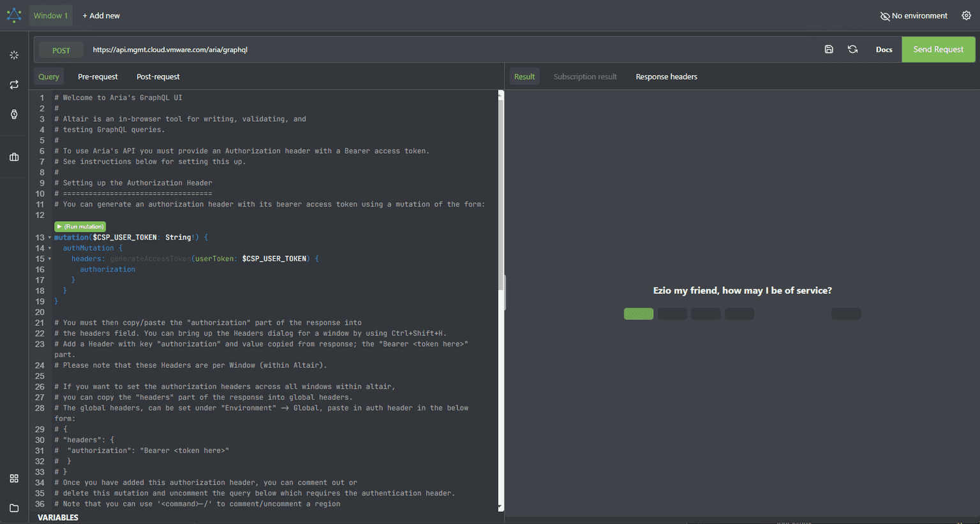This screenshot has width=980, height=524.
Task: Click the refresh arrows icon in sidebar
Action: [x=13, y=85]
